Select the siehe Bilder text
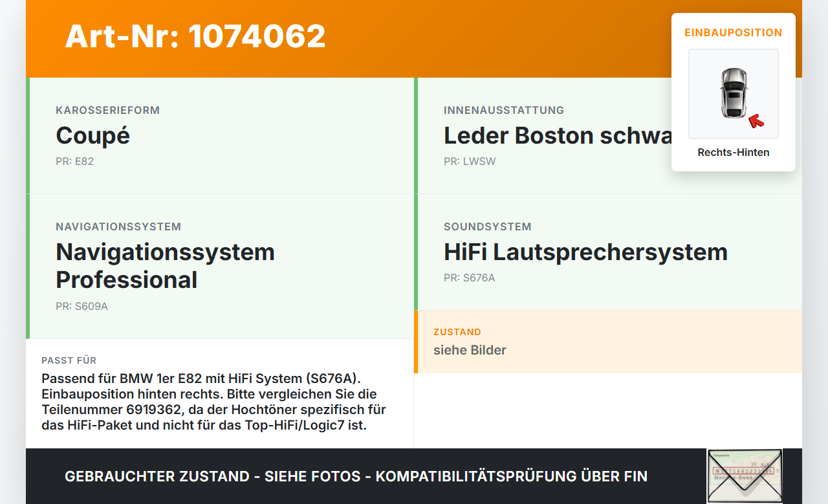 (470, 350)
